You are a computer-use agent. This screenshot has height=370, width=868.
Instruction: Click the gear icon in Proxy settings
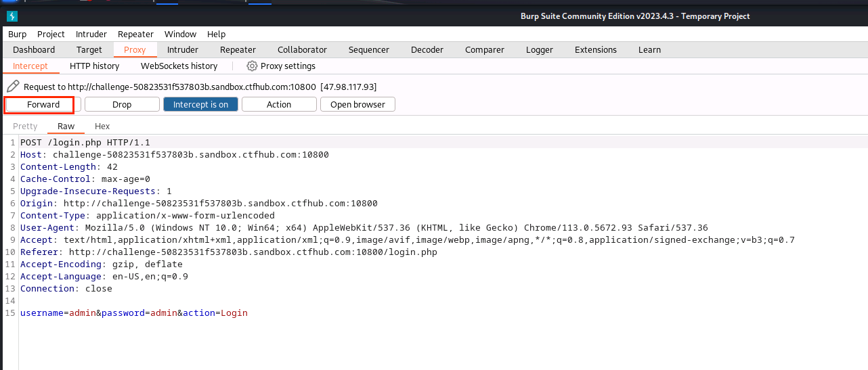pos(252,66)
